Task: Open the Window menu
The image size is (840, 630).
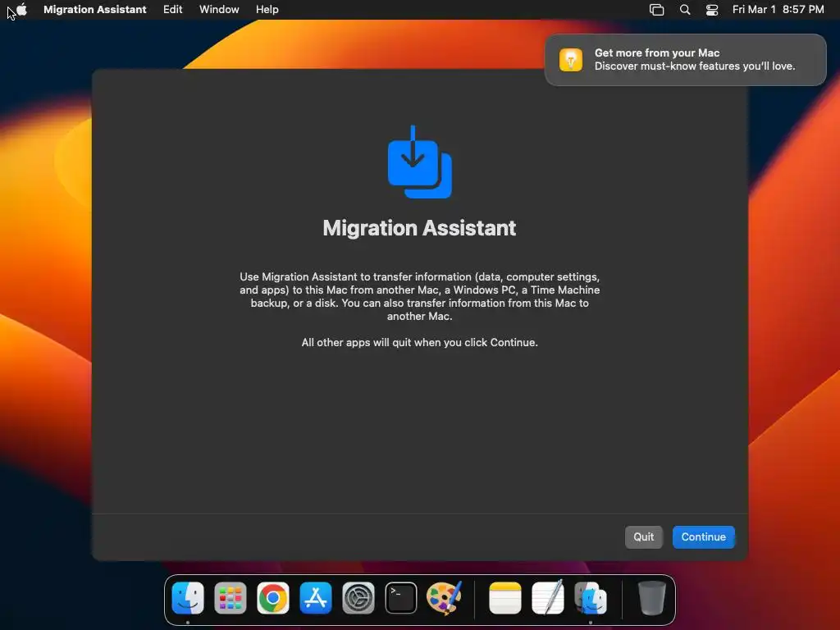Action: pyautogui.click(x=219, y=9)
